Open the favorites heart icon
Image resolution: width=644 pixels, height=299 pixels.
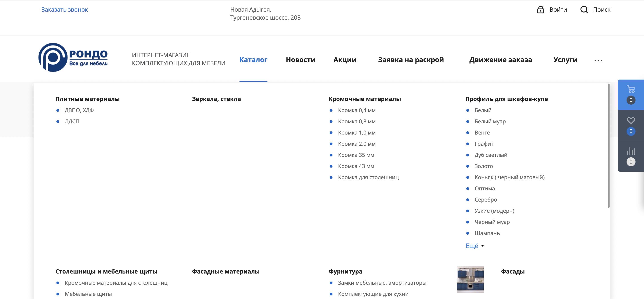pos(631,121)
